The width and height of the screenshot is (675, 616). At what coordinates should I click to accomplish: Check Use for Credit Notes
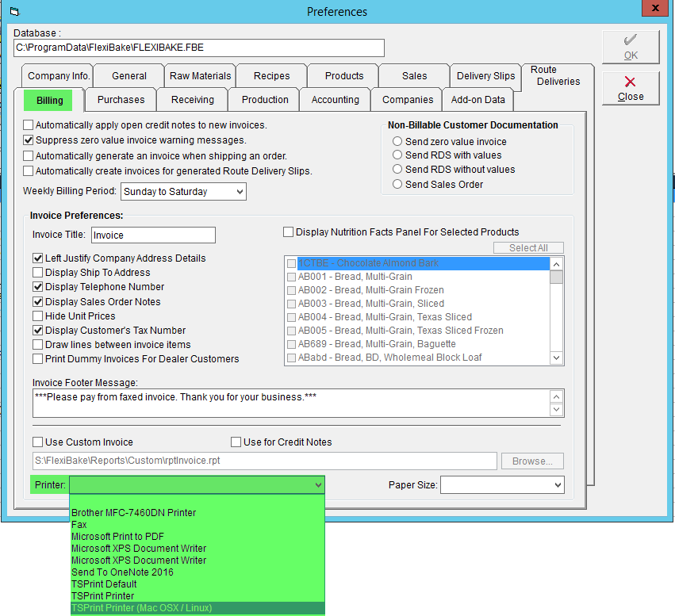[x=236, y=442]
